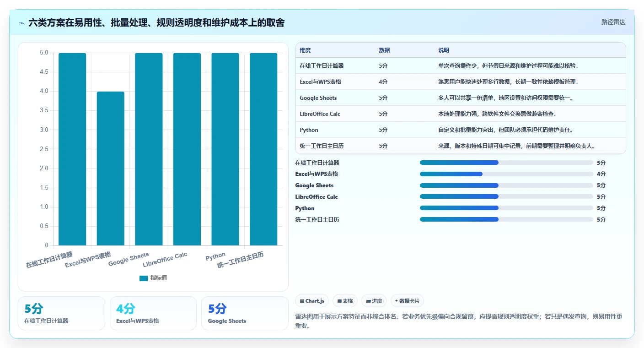644x348 pixels.
Task: Click the 在线工作日计算器 progress bar
Action: coord(506,163)
